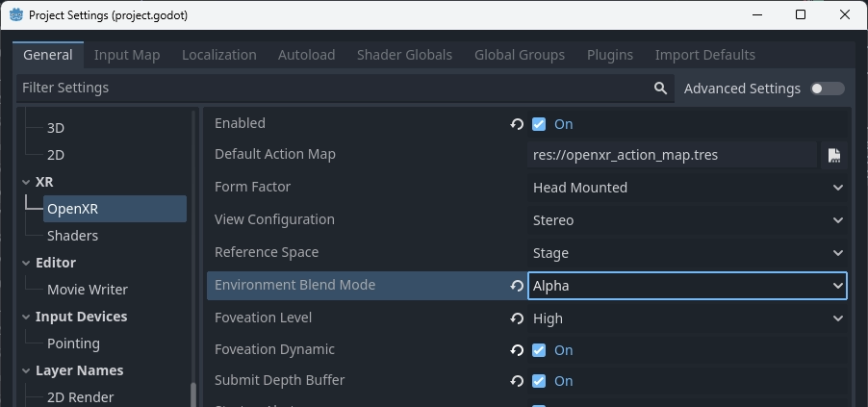The height and width of the screenshot is (407, 868).
Task: Reset the Enabled setting to default
Action: point(517,124)
